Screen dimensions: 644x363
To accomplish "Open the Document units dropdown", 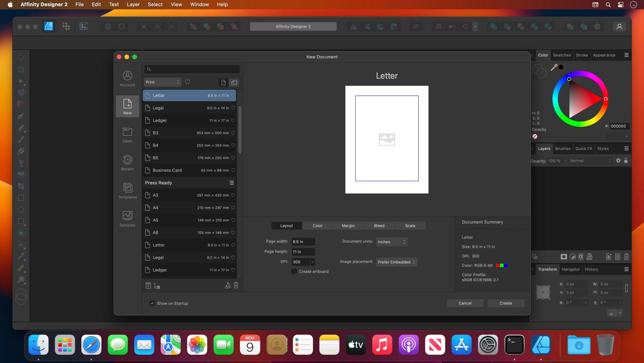I will pyautogui.click(x=391, y=241).
